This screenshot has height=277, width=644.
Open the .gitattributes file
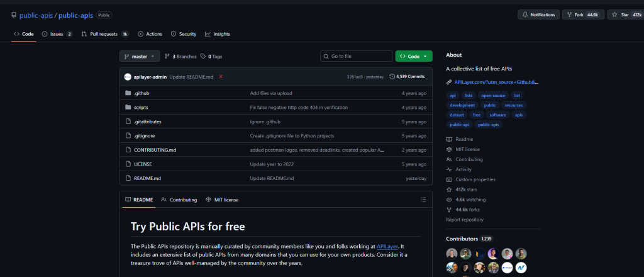point(147,122)
